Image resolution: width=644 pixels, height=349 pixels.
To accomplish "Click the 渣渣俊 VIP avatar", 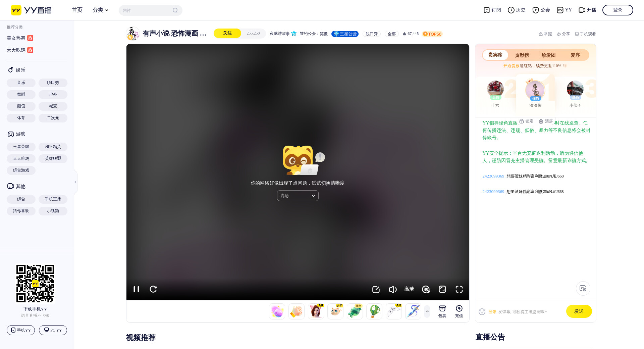I will pos(535,90).
